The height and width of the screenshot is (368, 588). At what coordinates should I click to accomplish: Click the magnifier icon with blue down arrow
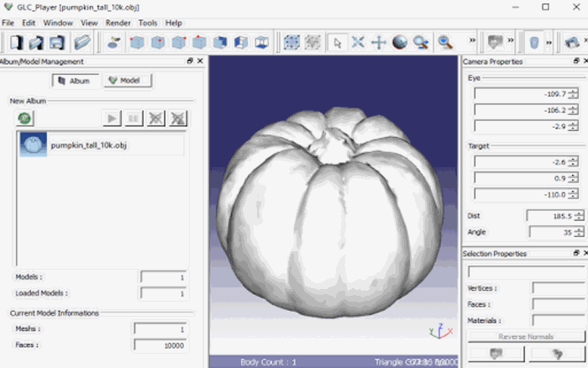[445, 42]
